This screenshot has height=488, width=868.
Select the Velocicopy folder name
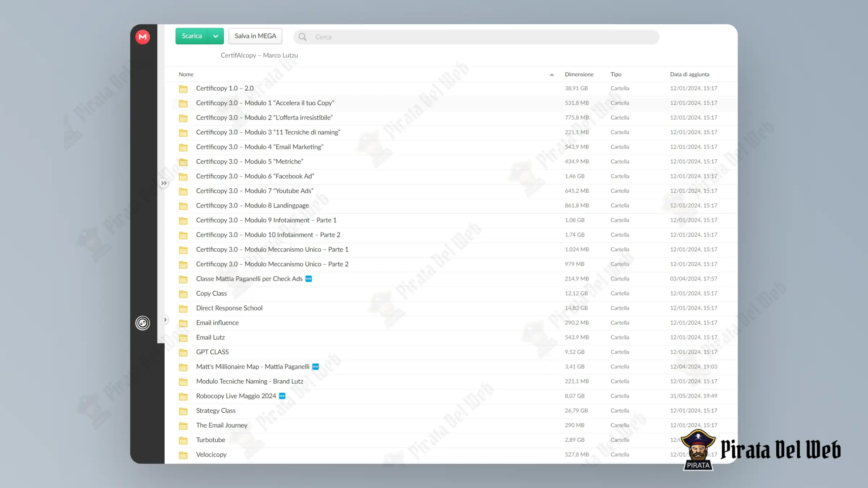(211, 454)
